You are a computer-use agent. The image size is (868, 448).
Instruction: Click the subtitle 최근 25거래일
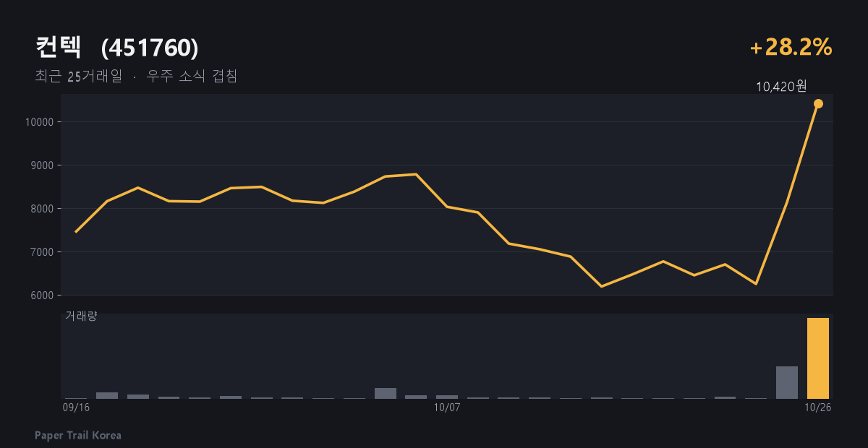[78, 76]
